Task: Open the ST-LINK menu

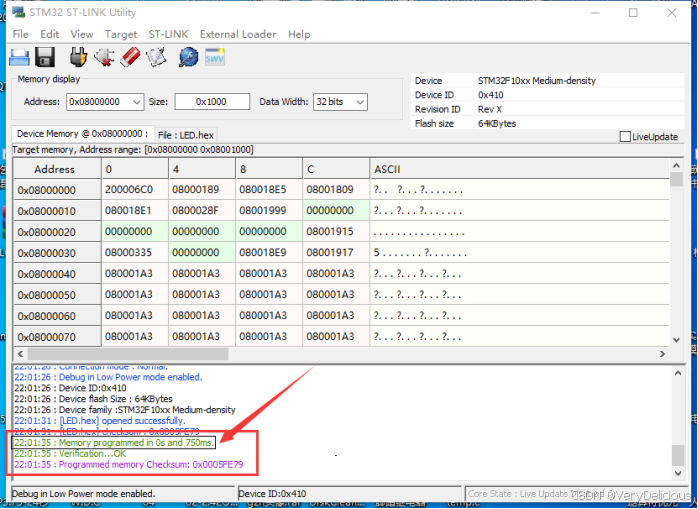Action: 168,34
